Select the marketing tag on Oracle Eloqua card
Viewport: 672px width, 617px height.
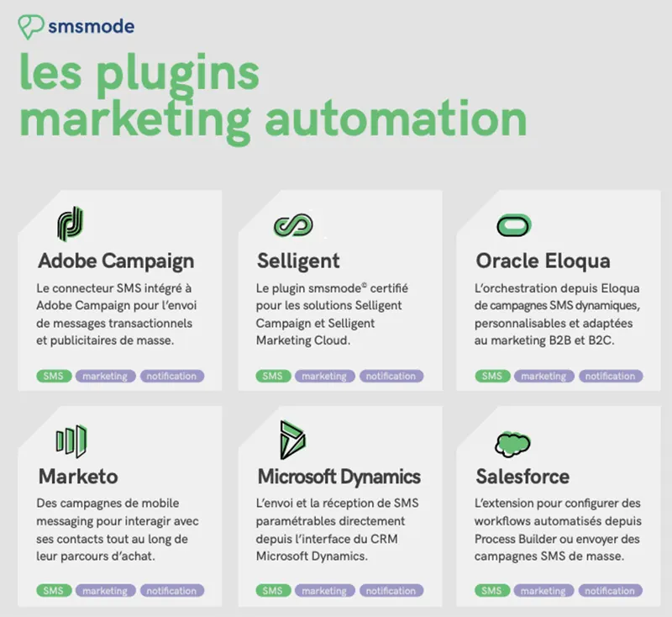[543, 376]
